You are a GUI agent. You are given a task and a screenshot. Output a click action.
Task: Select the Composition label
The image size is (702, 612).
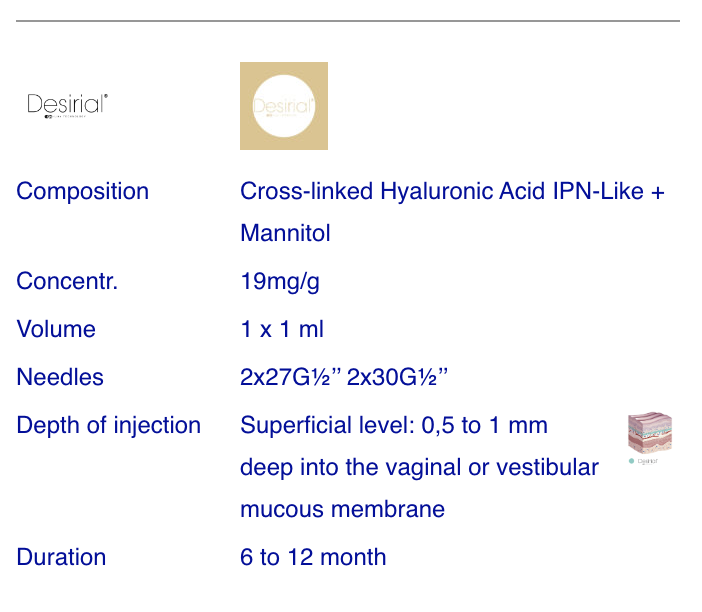click(82, 191)
